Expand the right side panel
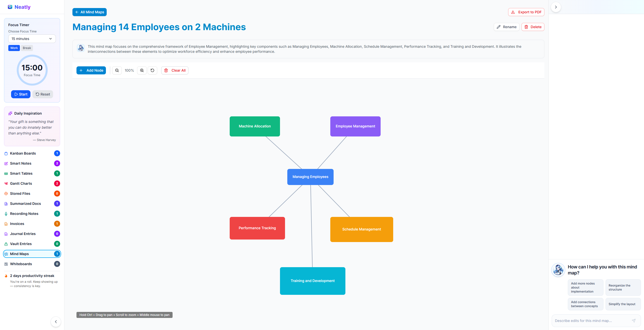 (556, 7)
